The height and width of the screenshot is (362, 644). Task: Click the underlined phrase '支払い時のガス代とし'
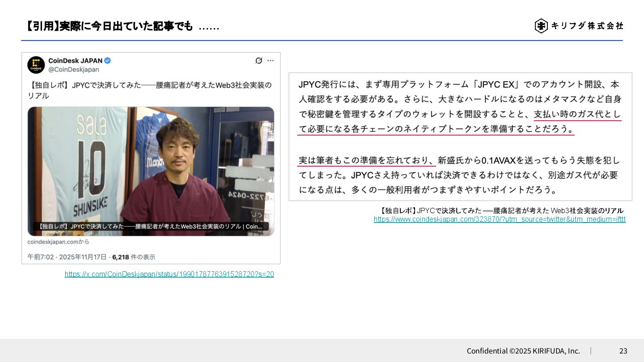click(577, 114)
